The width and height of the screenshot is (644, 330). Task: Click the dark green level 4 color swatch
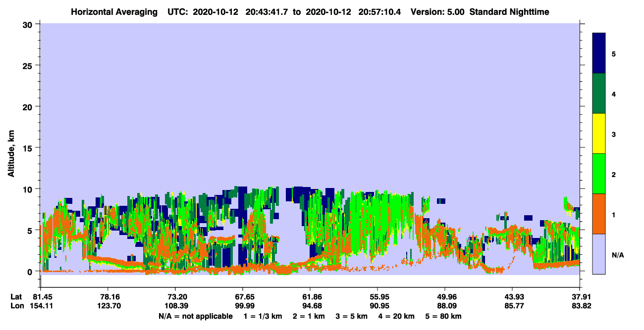pyautogui.click(x=599, y=94)
